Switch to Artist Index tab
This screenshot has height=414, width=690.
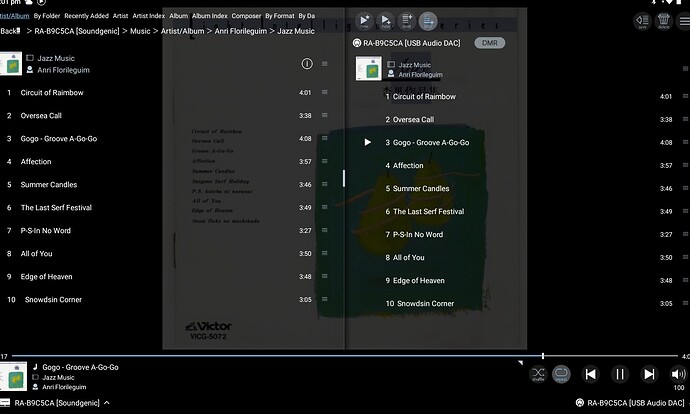click(148, 16)
